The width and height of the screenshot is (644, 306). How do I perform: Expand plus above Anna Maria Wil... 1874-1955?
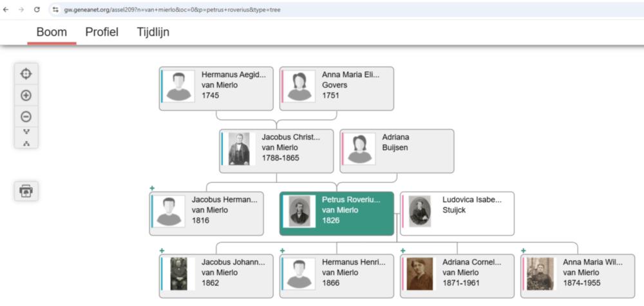point(523,251)
